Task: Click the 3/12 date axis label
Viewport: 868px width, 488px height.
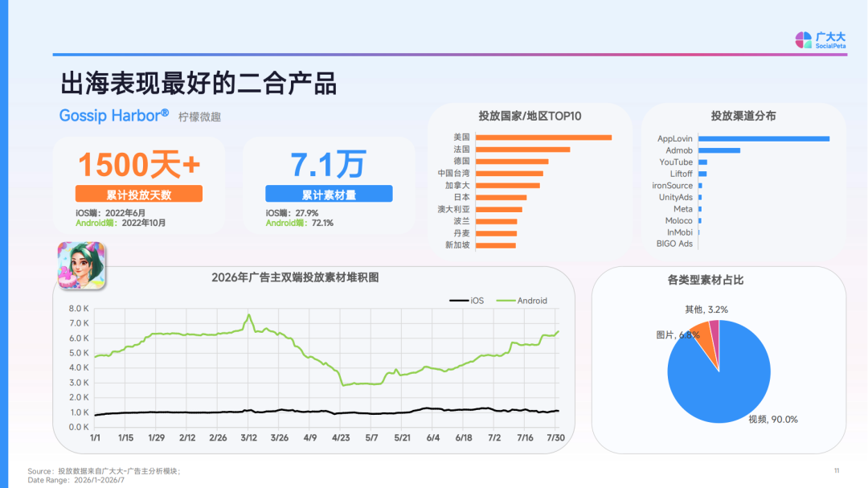Action: coord(248,437)
